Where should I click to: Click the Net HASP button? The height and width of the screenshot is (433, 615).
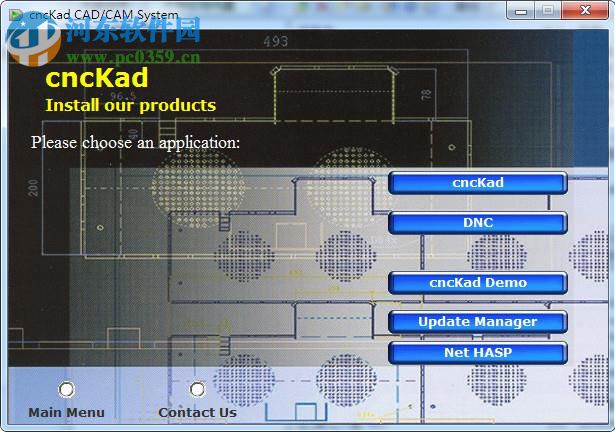[478, 353]
